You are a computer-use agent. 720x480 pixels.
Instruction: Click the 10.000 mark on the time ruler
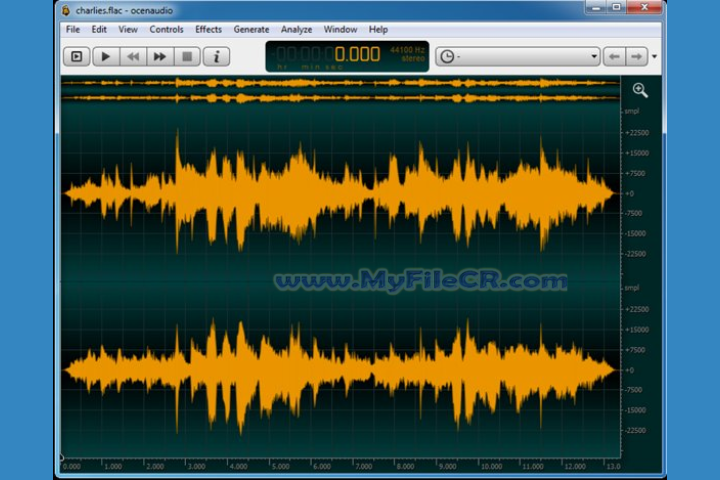point(491,466)
